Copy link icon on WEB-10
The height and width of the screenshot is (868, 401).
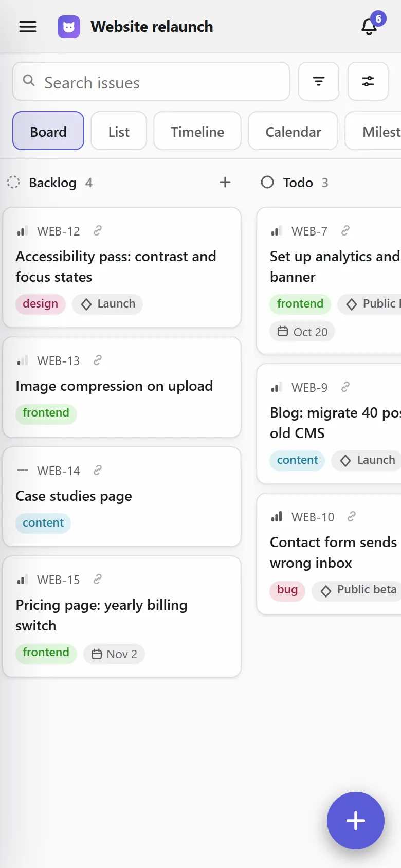[x=352, y=516]
